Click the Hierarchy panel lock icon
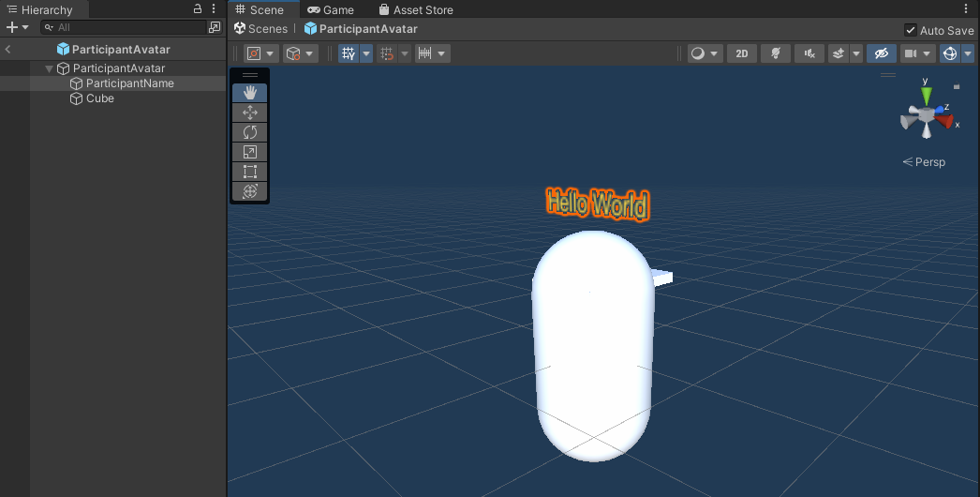This screenshot has width=980, height=497. click(197, 8)
